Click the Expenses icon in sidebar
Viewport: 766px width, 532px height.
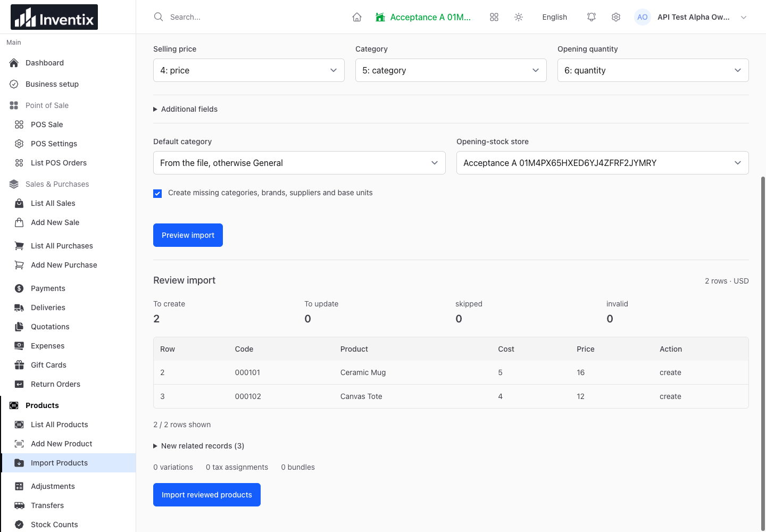pos(19,346)
